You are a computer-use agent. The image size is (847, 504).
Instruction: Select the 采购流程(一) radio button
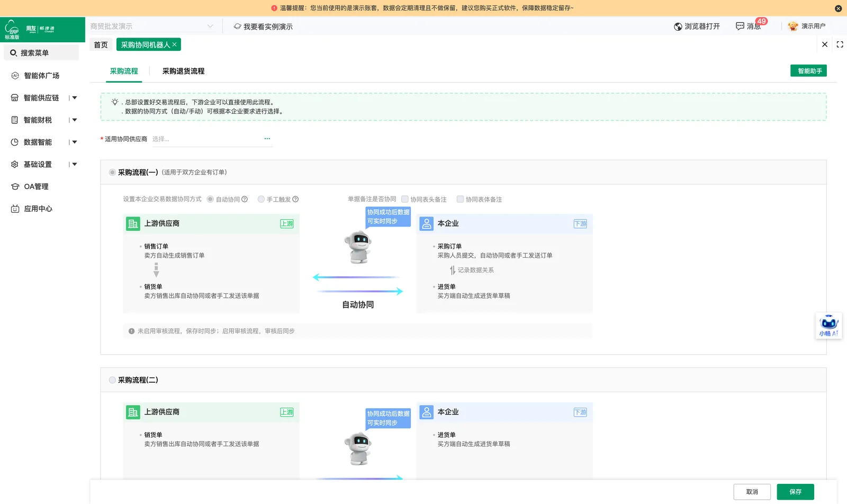[x=112, y=173]
